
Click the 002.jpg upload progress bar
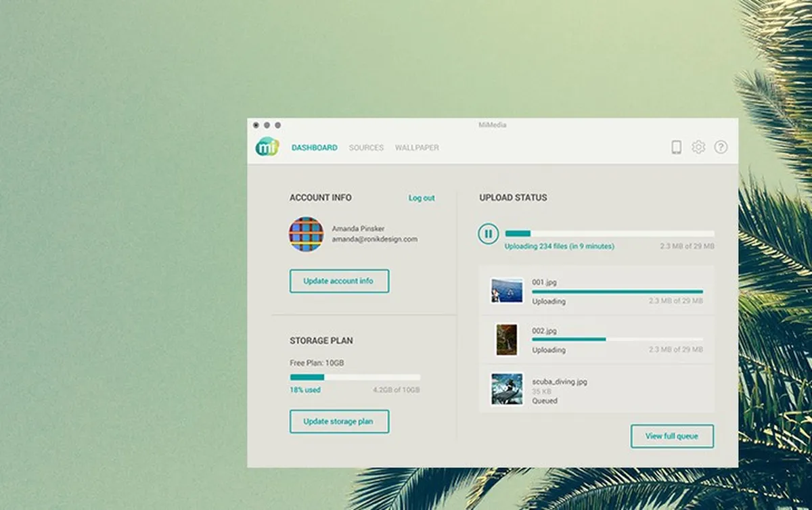[x=617, y=340]
